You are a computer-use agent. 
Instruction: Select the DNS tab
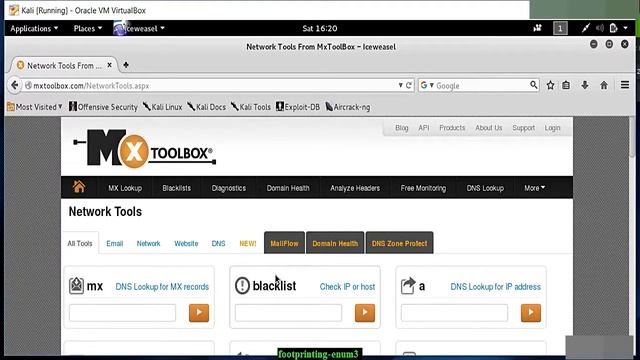point(218,243)
